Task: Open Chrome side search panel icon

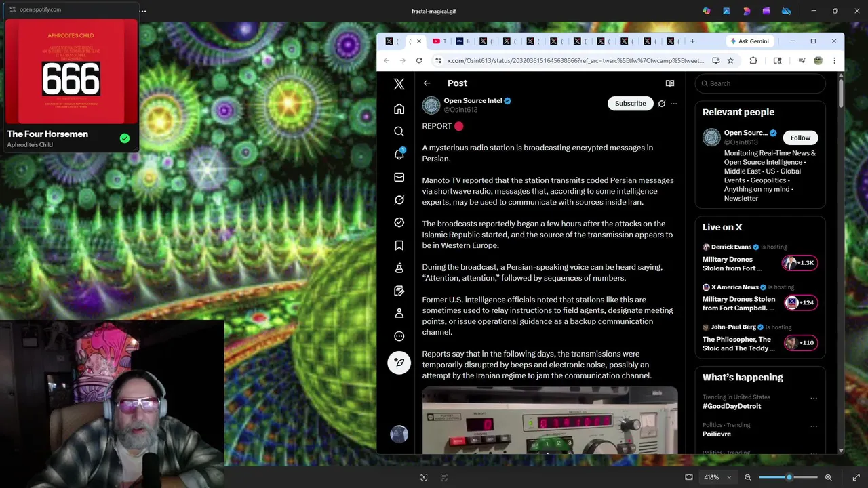Action: coord(777,60)
